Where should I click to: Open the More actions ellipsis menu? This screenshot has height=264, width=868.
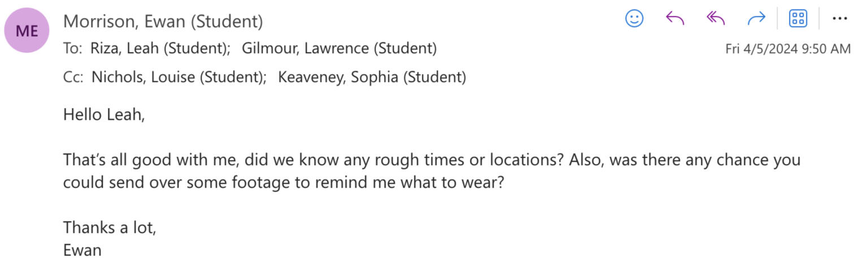[840, 19]
